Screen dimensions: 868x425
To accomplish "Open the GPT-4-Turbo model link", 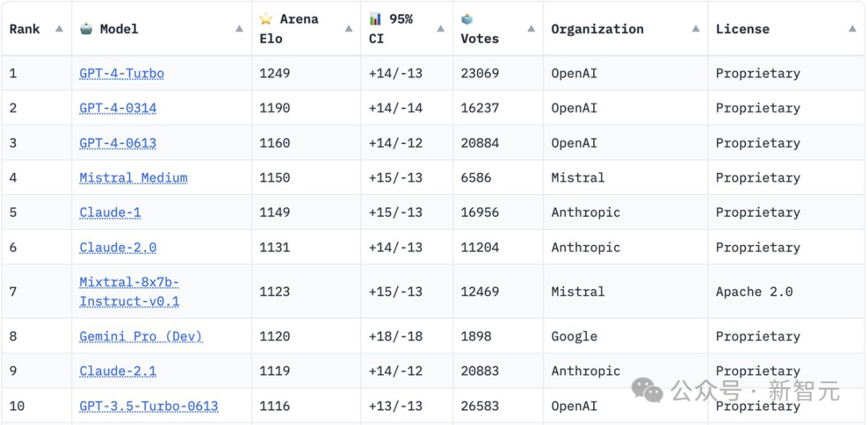I will [x=121, y=73].
